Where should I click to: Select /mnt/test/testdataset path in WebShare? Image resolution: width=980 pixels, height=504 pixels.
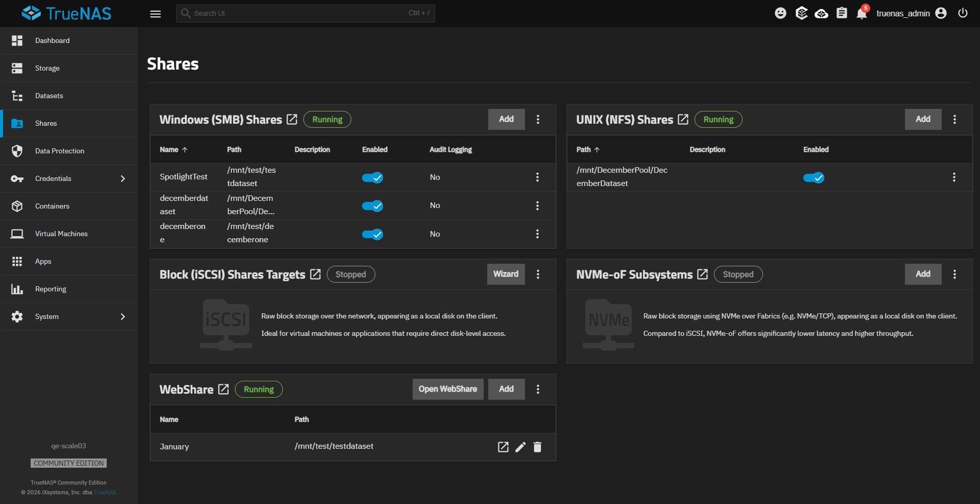[334, 446]
